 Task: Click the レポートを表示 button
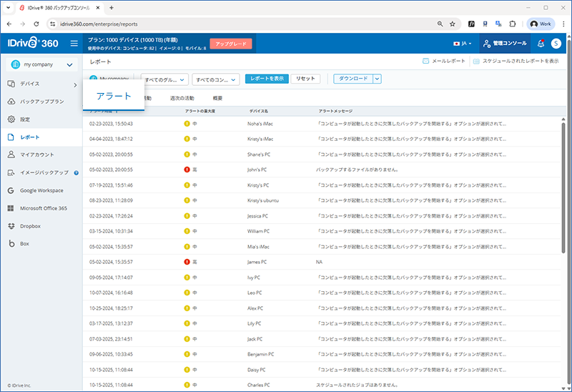click(267, 79)
